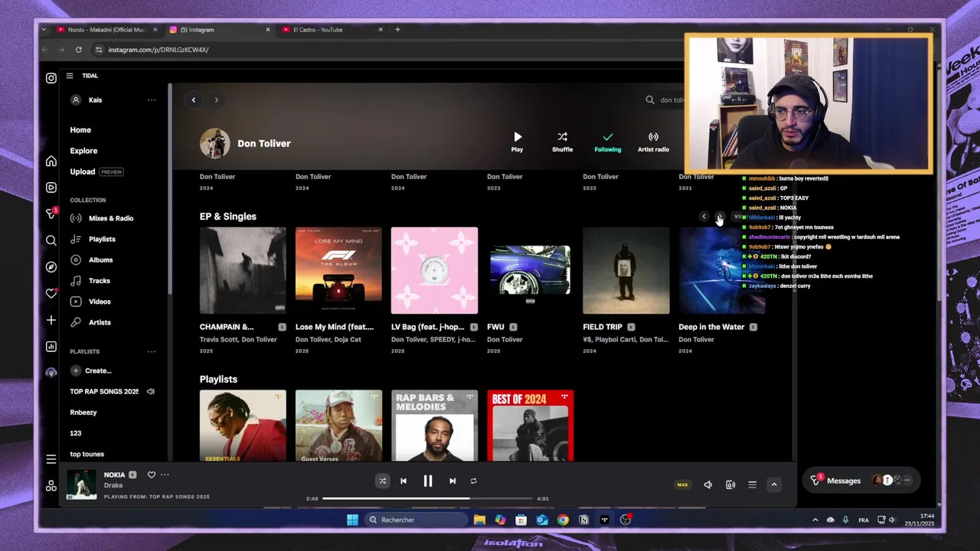Open the Instagram hamburger More menu
This screenshot has width=980, height=551.
click(x=51, y=459)
